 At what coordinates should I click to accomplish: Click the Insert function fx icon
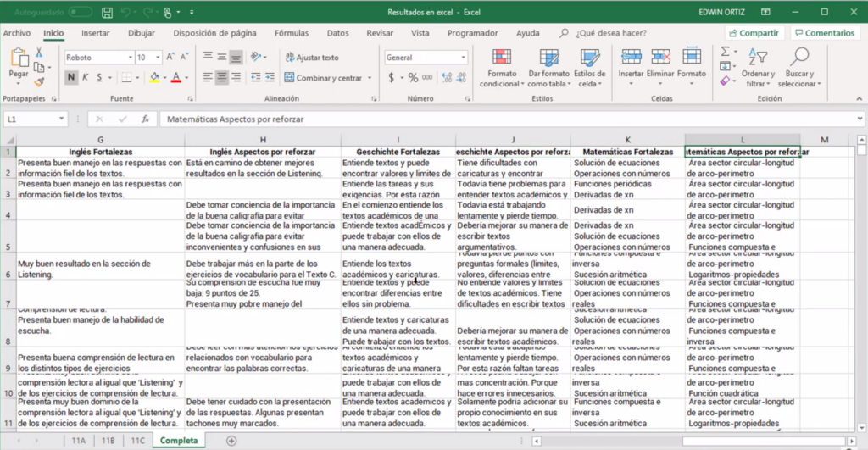145,119
